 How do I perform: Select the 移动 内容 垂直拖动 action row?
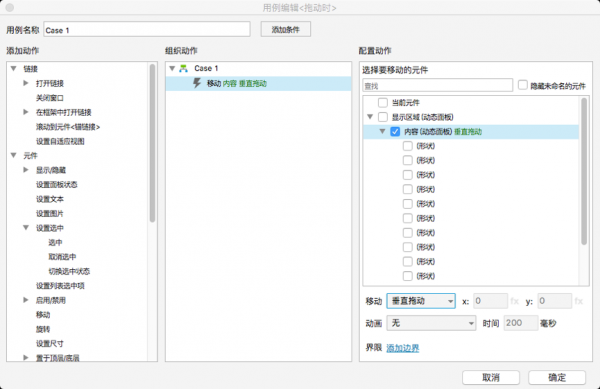tap(258, 83)
